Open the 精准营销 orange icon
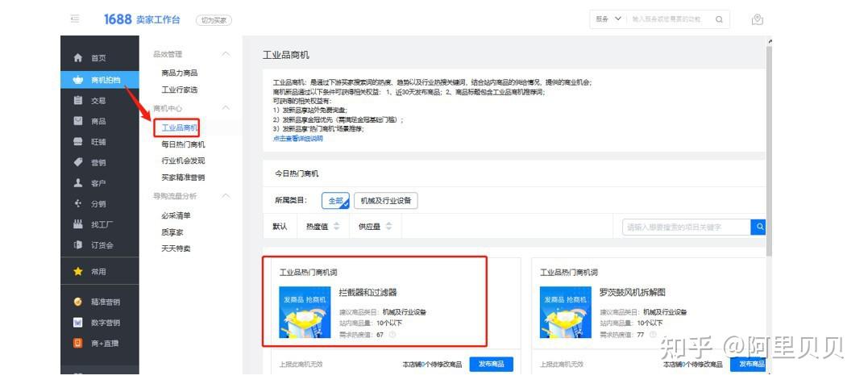This screenshot has width=868, height=384. coord(78,302)
